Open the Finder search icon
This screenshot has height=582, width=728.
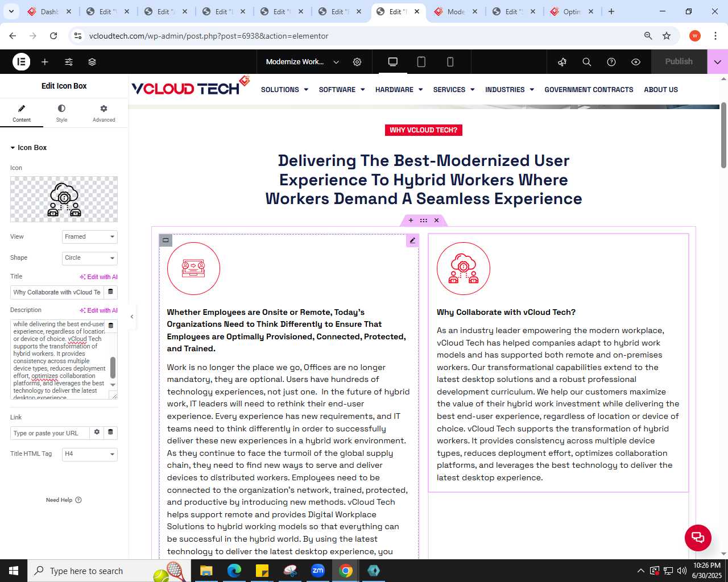point(587,62)
